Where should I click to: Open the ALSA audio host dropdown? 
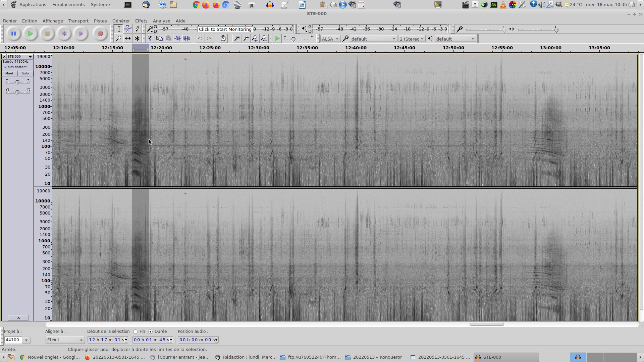(x=330, y=39)
